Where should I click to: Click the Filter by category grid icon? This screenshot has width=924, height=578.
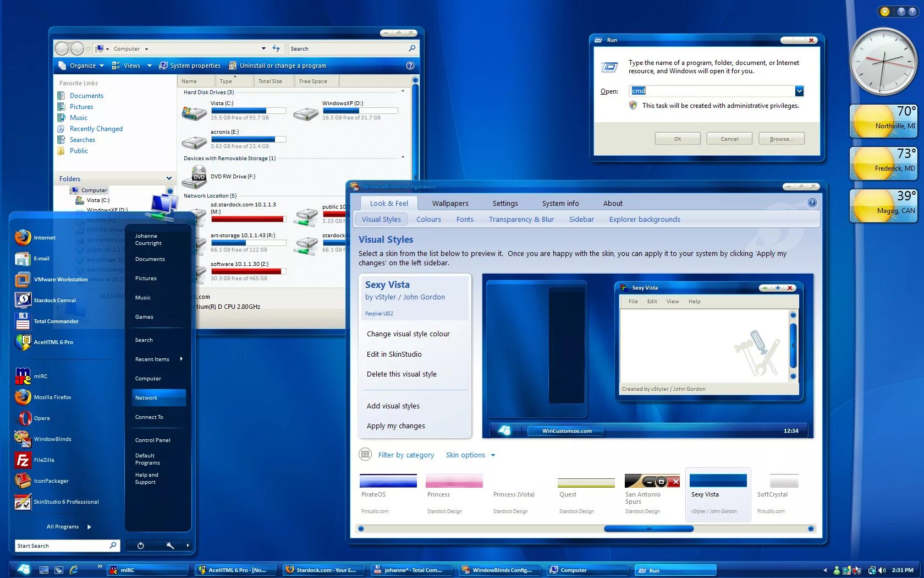tap(365, 455)
